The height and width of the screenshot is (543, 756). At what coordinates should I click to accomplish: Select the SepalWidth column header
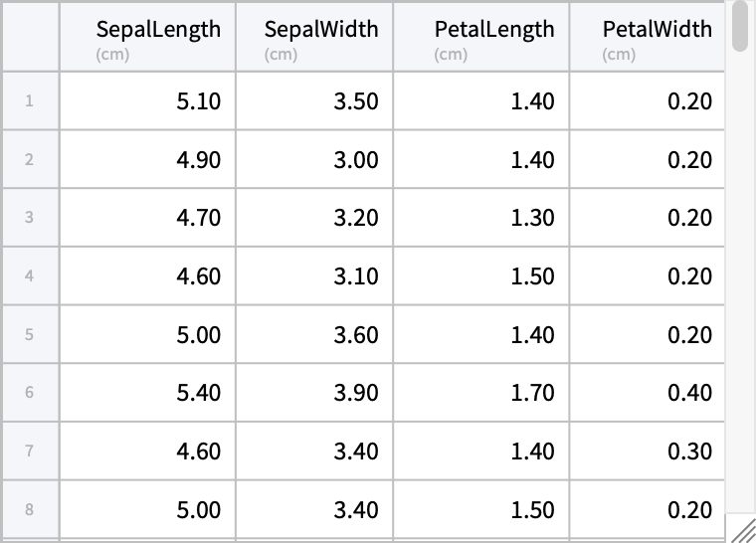(314, 37)
